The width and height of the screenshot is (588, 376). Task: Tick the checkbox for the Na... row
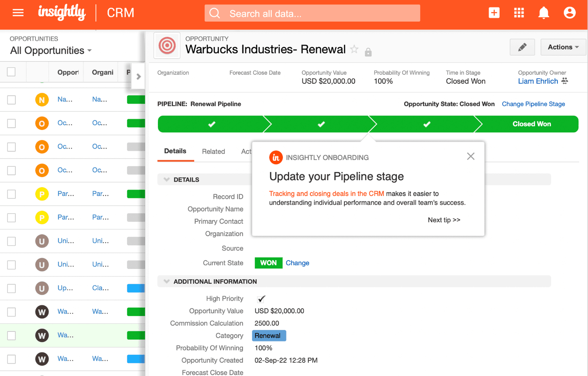pyautogui.click(x=11, y=100)
